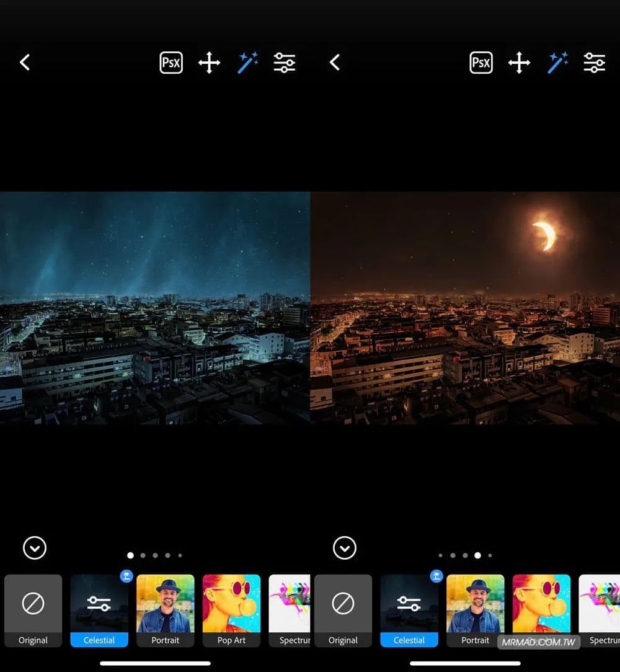
Task: Select fifth page dot in left screen
Action: 180,555
